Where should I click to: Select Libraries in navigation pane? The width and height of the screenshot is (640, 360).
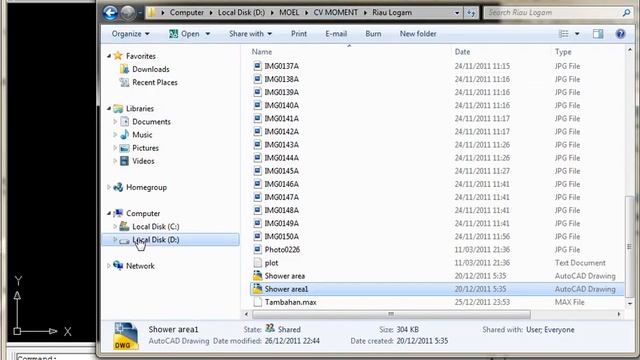tap(140, 108)
